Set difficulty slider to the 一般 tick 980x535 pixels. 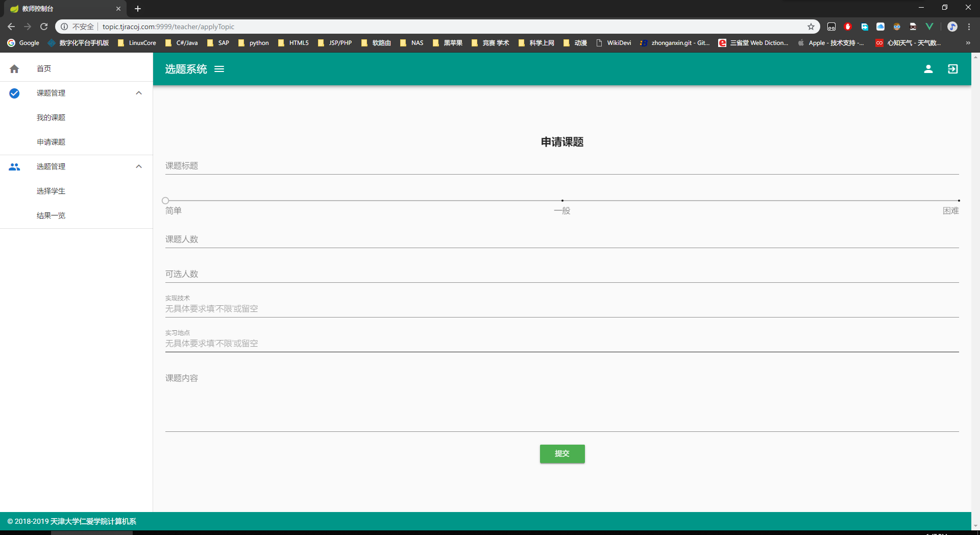point(562,201)
